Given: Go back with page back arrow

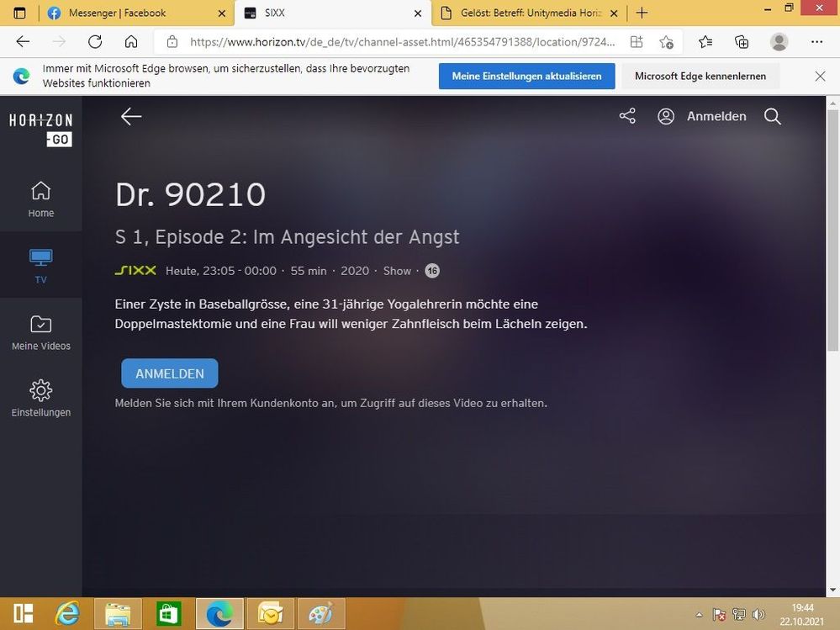Looking at the screenshot, I should pyautogui.click(x=130, y=116).
